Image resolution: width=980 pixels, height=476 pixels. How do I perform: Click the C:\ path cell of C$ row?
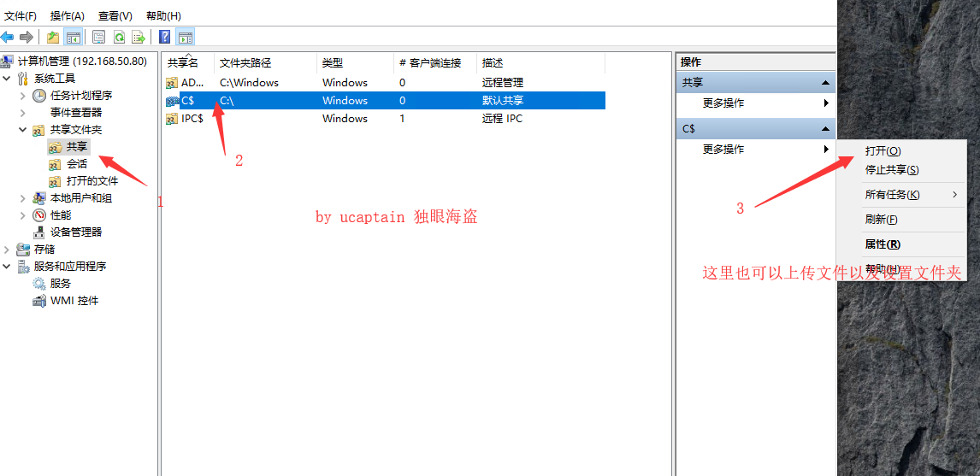(x=227, y=101)
